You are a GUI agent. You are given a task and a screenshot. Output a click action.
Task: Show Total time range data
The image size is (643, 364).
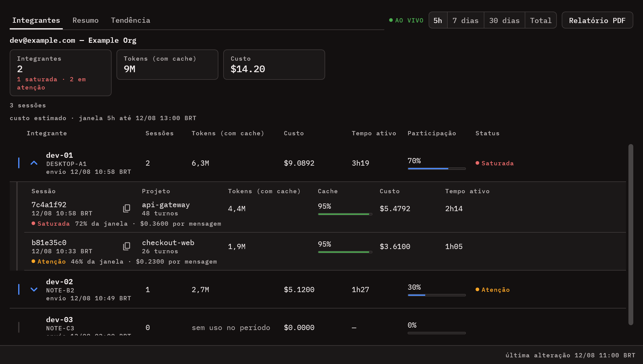point(541,20)
